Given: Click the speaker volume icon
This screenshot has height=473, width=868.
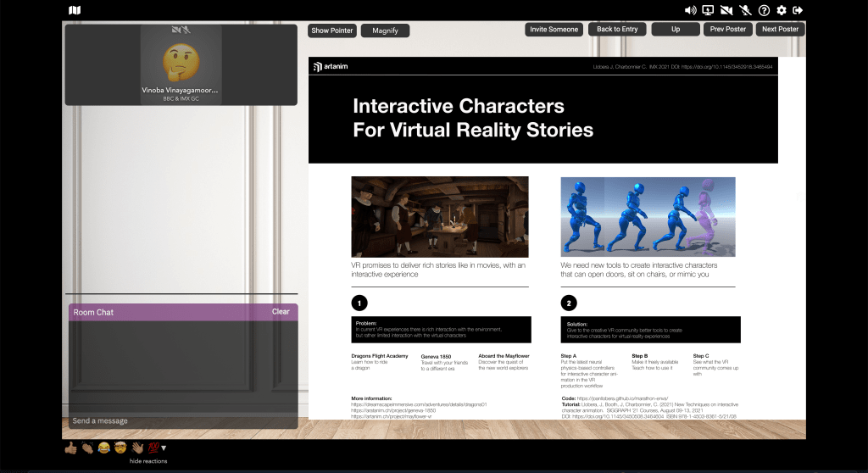Looking at the screenshot, I should point(690,10).
